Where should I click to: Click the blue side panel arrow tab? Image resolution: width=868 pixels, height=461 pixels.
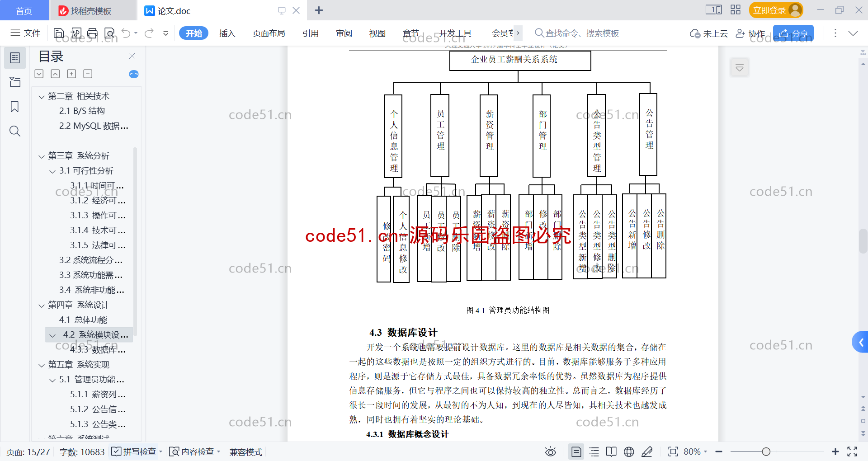tap(860, 342)
